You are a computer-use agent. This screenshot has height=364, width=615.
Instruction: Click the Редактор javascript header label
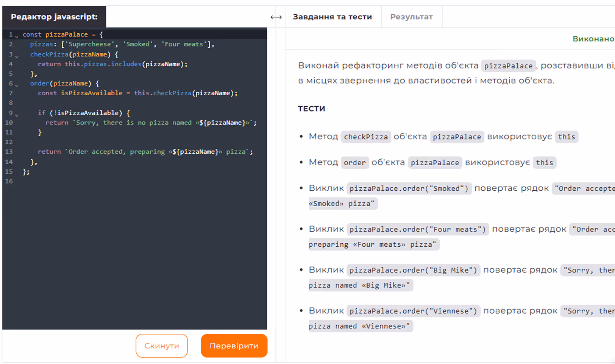tap(54, 17)
